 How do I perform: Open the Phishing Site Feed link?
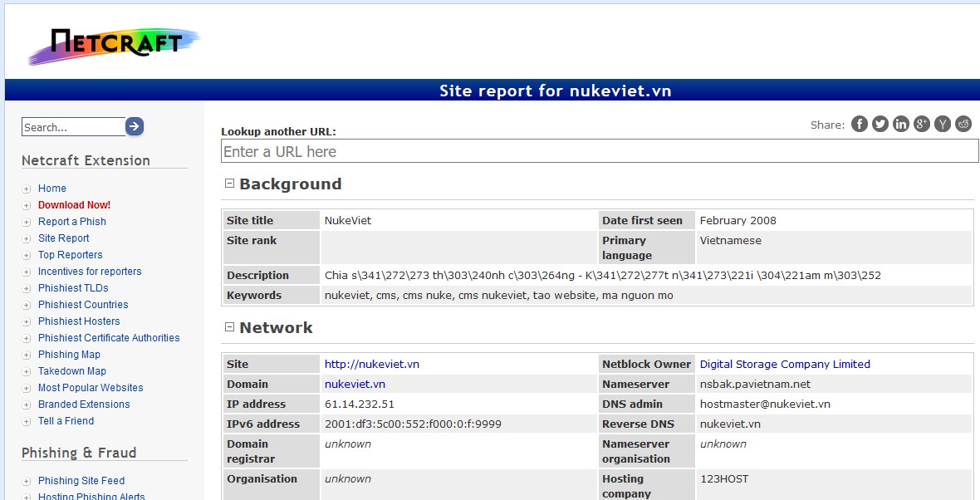point(81,481)
